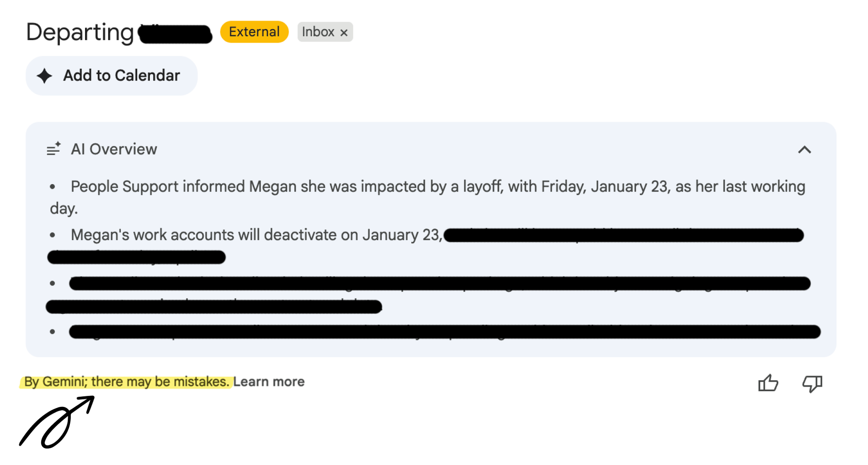Click the bullet about work accounts deactivating
The image size is (868, 465).
[x=256, y=235]
